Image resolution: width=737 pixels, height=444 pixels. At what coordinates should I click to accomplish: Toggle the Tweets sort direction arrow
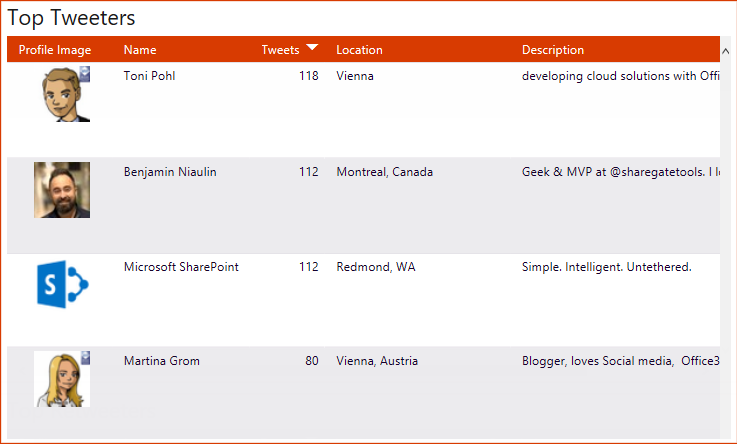(313, 48)
